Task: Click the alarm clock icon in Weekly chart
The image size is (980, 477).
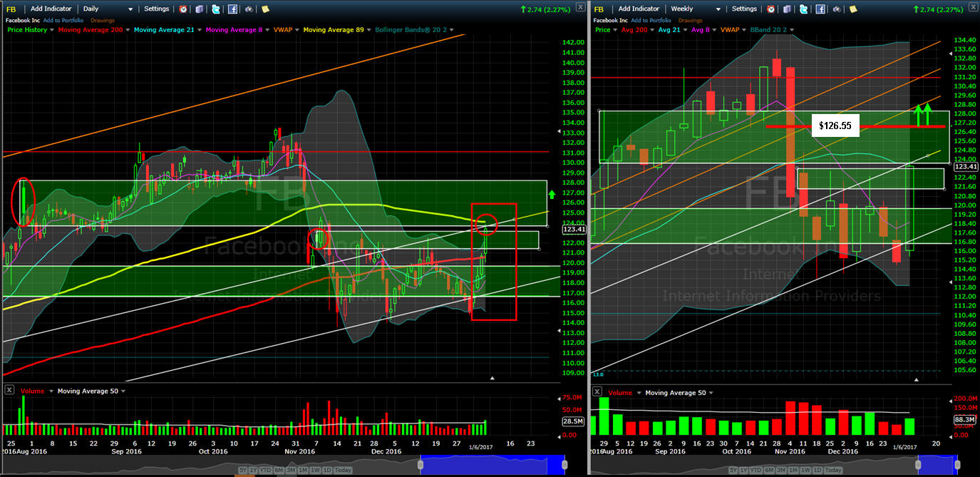Action: click(x=772, y=9)
